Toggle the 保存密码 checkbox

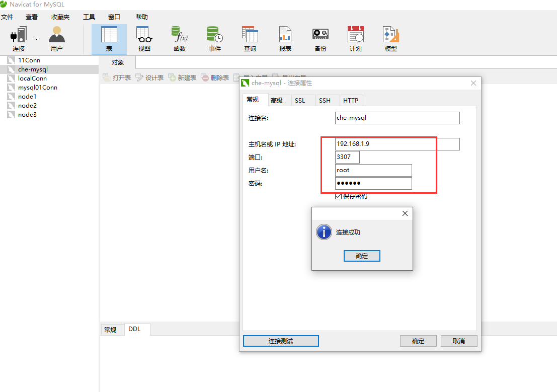pyautogui.click(x=338, y=196)
